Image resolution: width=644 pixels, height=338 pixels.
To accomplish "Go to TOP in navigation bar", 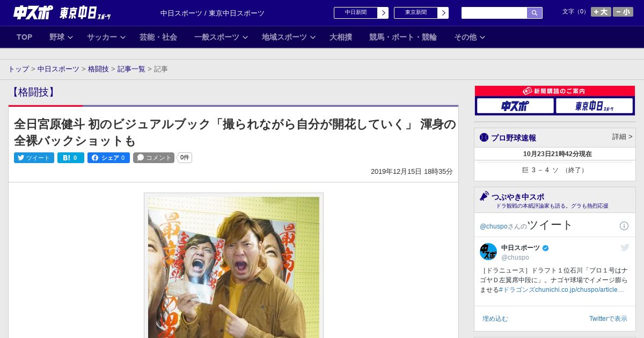I will click(x=25, y=37).
